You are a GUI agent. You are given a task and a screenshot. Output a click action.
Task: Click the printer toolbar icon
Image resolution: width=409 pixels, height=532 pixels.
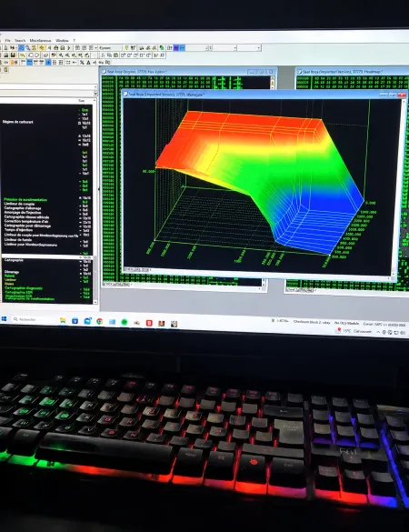[x=56, y=48]
